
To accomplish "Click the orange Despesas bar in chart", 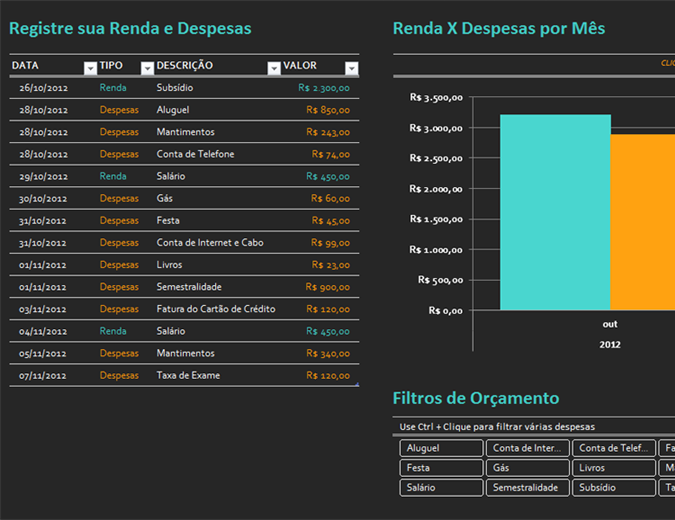I will 643,222.
